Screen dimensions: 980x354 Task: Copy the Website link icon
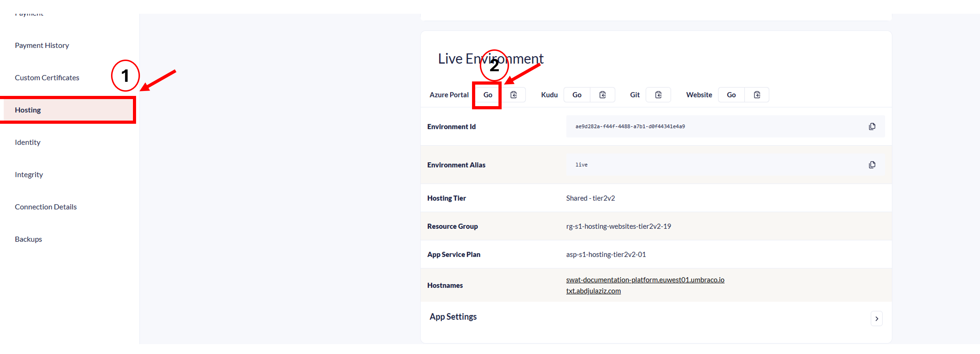[757, 95]
